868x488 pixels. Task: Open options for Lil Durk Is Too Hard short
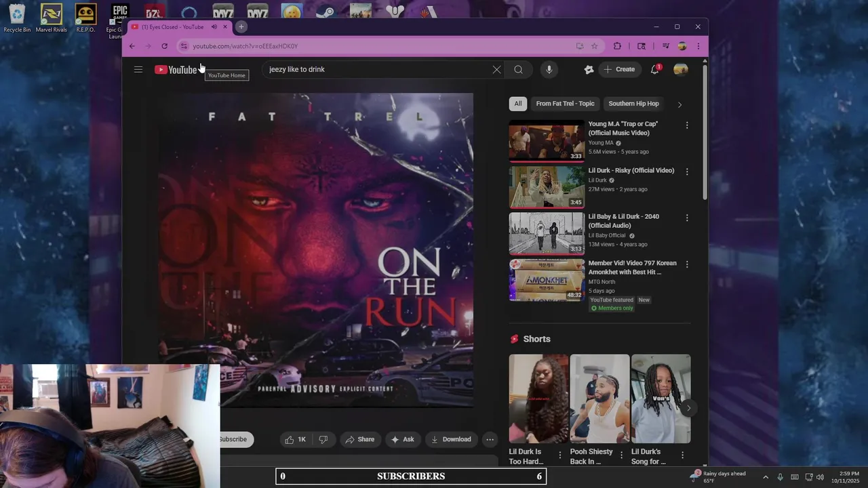click(x=560, y=455)
